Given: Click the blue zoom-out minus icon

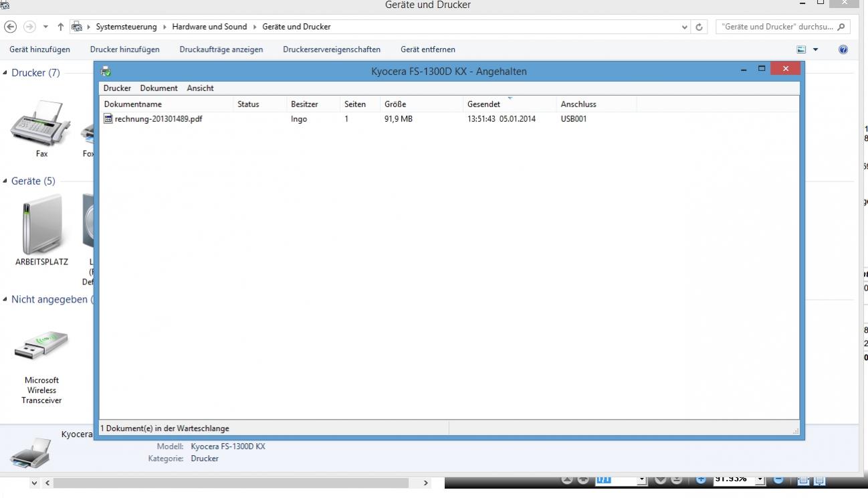Looking at the screenshot, I should click(x=779, y=480).
